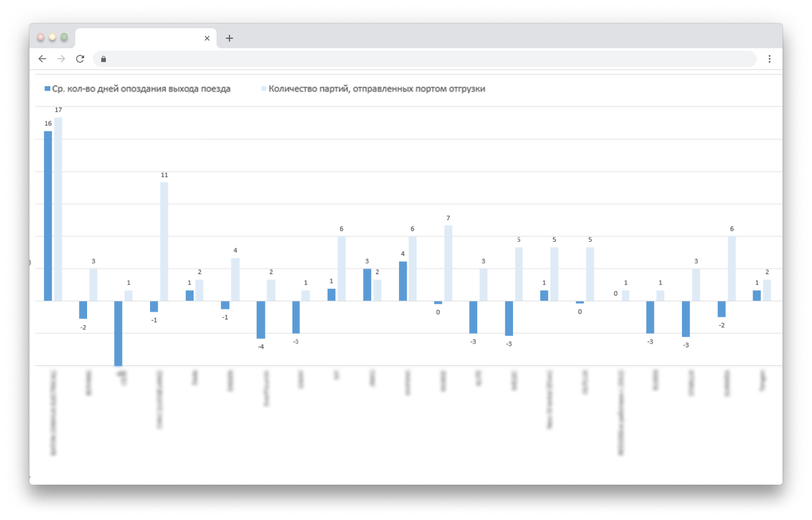
Task: Reload the page with the refresh icon
Action: [80, 59]
